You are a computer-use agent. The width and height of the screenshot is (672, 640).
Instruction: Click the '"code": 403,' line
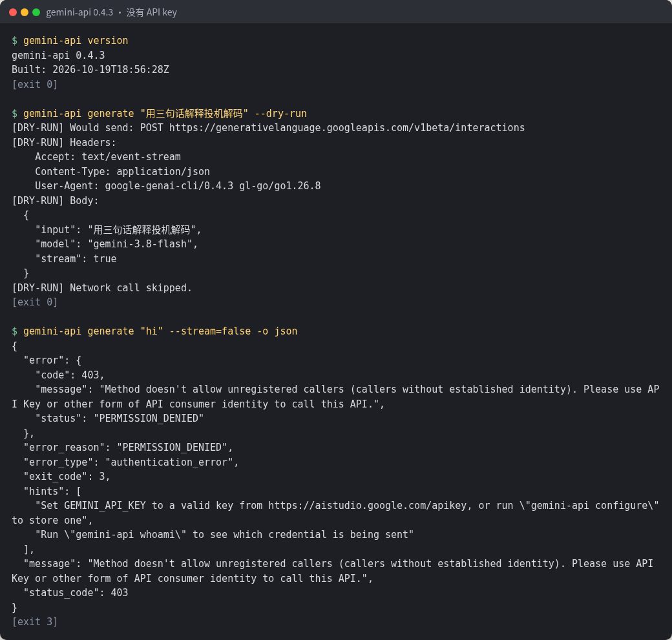pyautogui.click(x=70, y=375)
